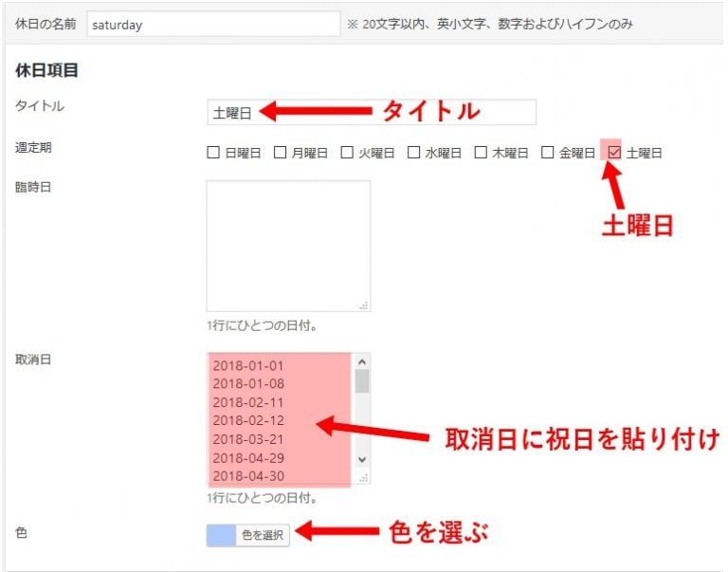728x572 pixels.
Task: Click the resize handle of 臨時日 text area
Action: (364, 305)
